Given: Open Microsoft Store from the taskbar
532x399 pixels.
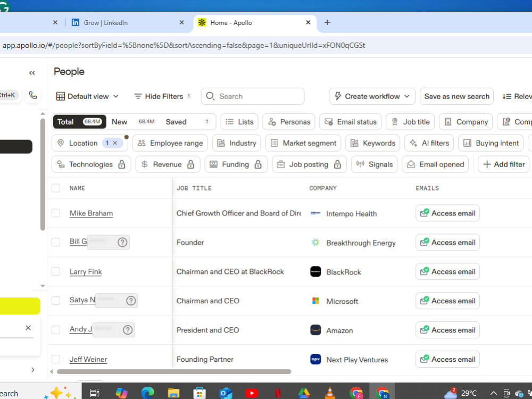Looking at the screenshot, I should pyautogui.click(x=199, y=393).
